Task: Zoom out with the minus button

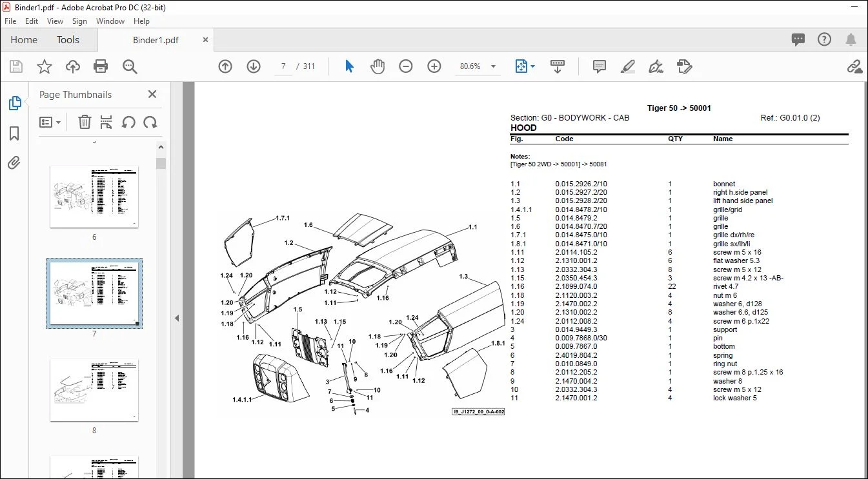Action: pos(406,66)
